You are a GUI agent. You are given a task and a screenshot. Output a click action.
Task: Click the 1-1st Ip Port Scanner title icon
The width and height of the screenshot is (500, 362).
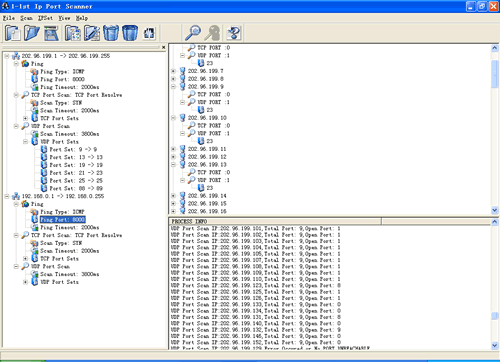[x=5, y=6]
